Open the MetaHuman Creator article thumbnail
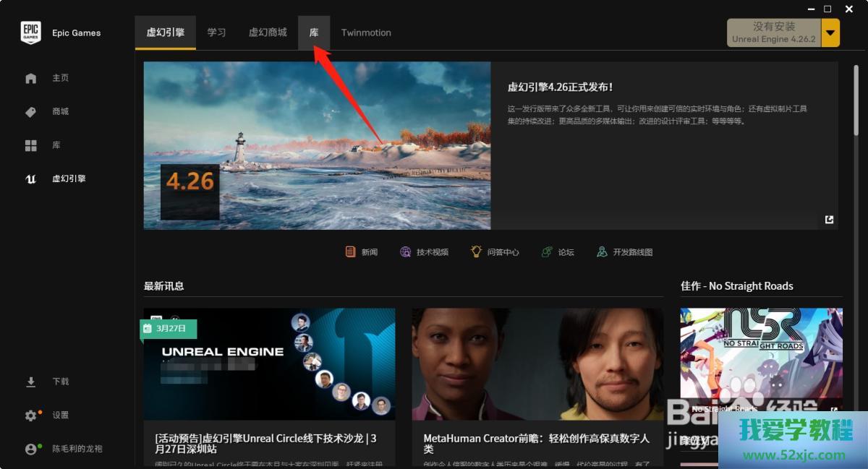 (537, 364)
